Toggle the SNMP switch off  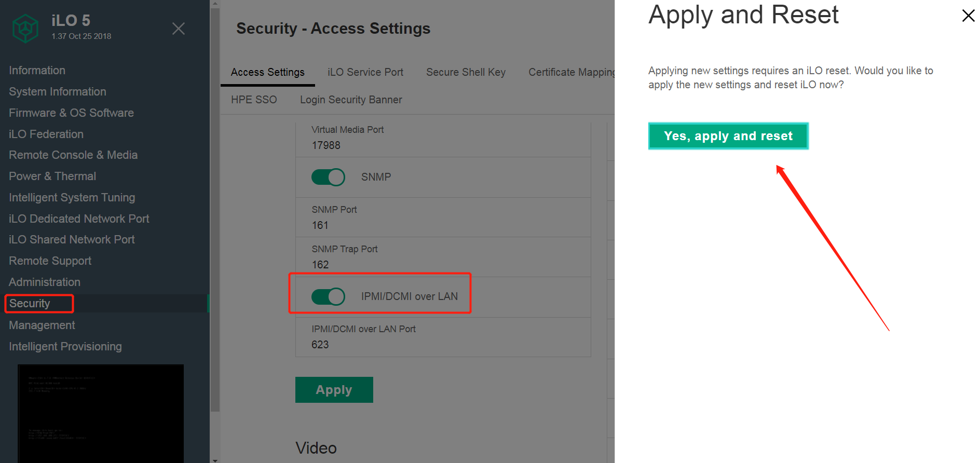coord(328,177)
